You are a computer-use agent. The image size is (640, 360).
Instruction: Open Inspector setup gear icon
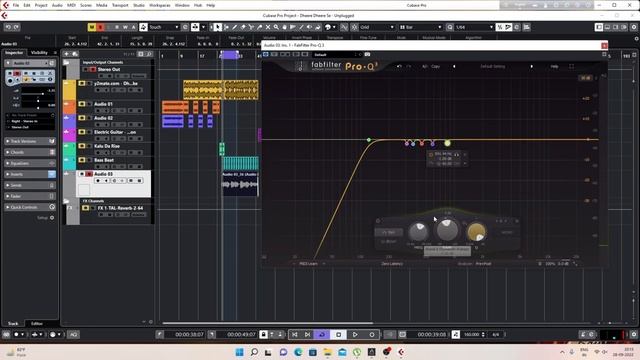[x=52, y=218]
